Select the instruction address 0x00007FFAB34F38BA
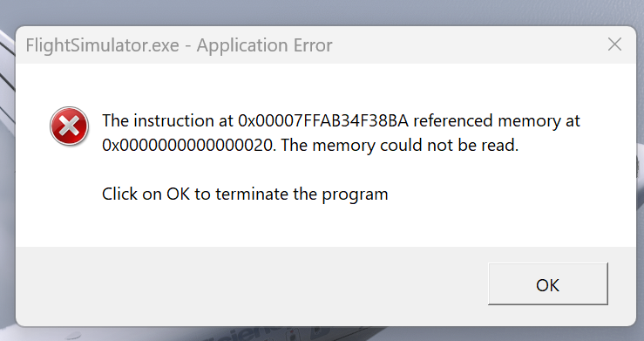 point(323,120)
